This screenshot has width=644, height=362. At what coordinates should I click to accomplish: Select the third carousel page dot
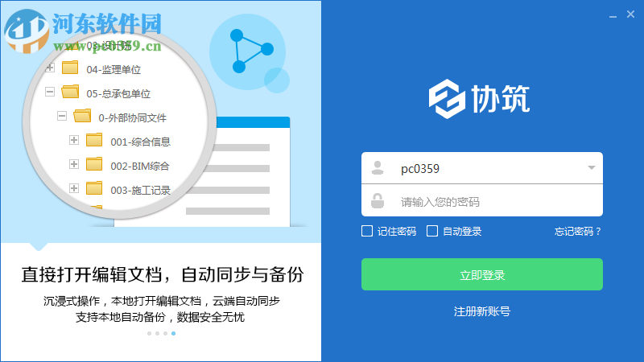166,333
